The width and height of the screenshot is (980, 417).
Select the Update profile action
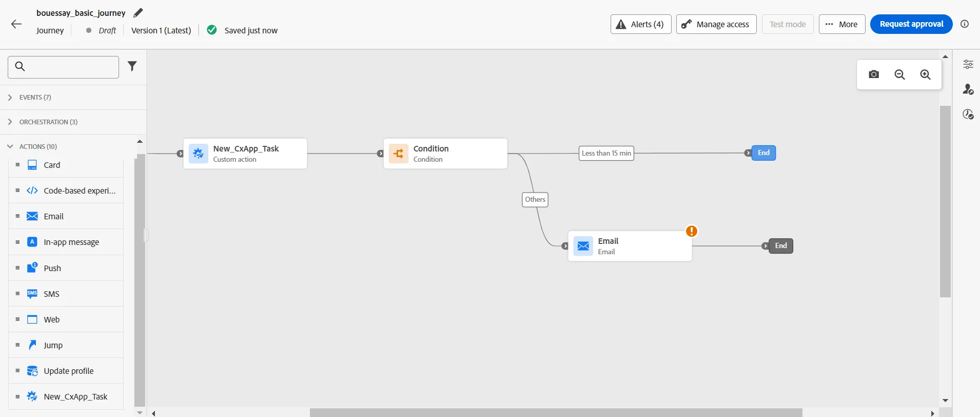66,371
